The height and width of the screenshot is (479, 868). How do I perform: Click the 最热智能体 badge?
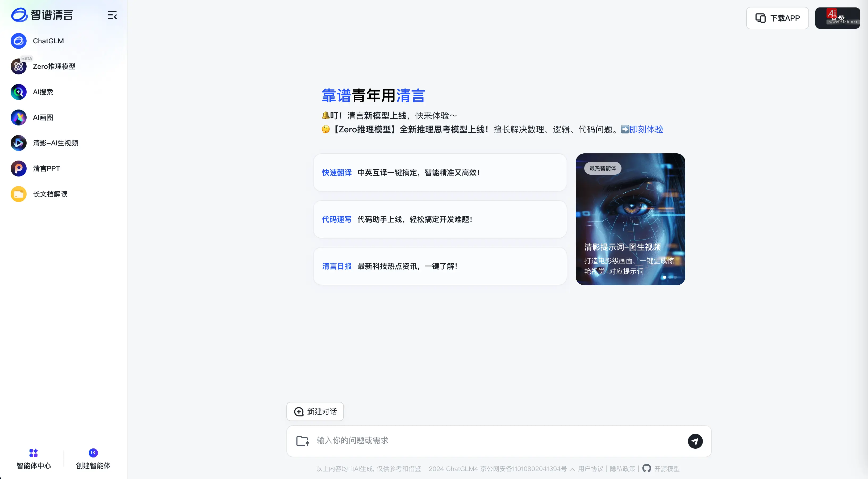click(603, 168)
